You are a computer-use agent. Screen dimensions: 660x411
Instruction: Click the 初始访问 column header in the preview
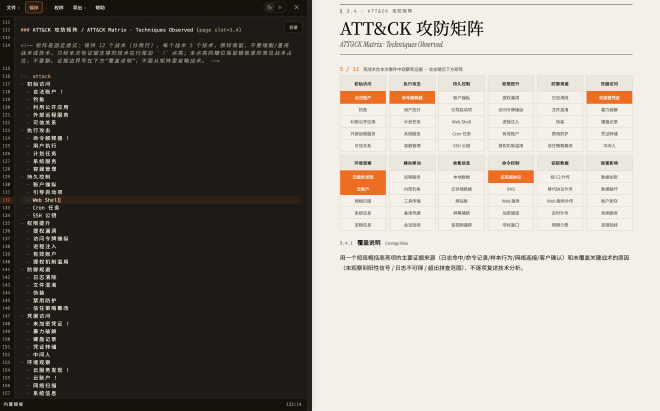[x=363, y=84]
